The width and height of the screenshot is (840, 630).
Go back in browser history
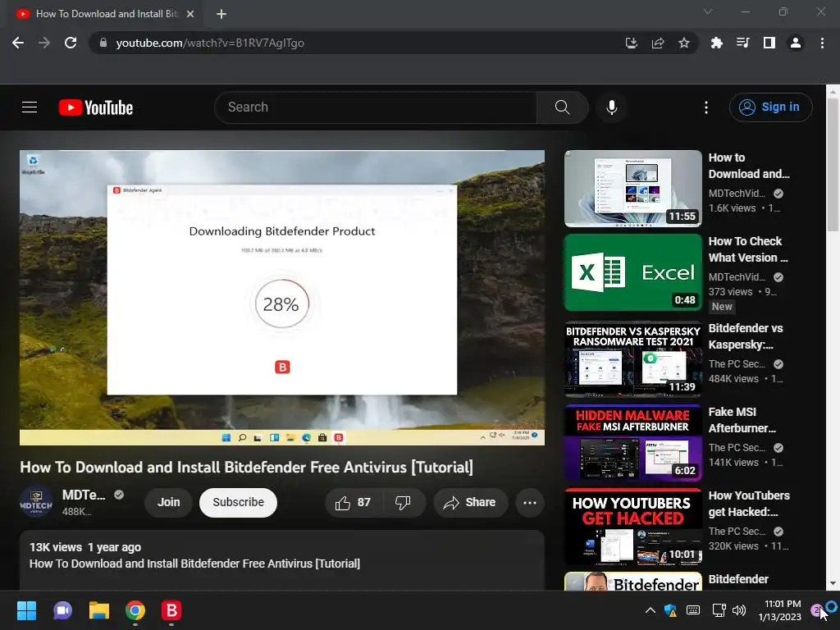click(x=18, y=43)
